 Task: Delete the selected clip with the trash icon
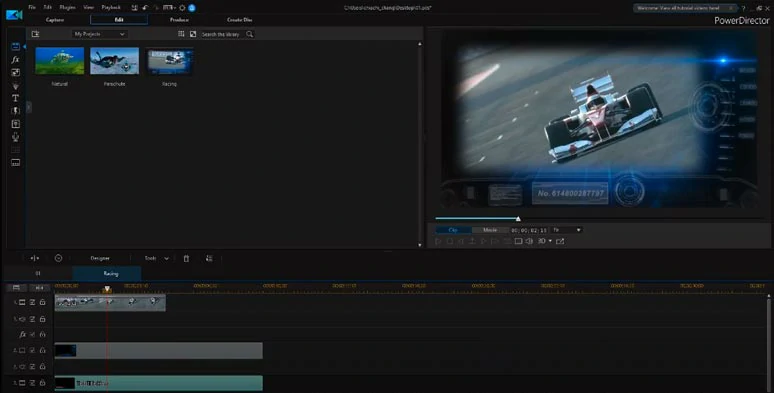click(x=186, y=258)
